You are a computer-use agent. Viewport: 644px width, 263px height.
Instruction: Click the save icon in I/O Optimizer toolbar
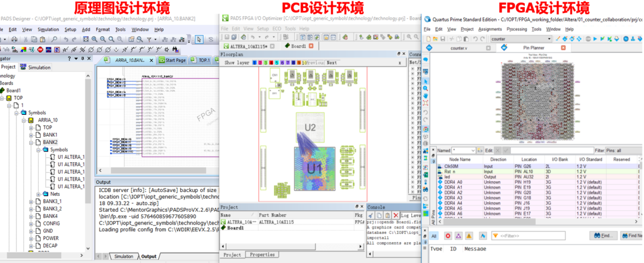(x=227, y=37)
